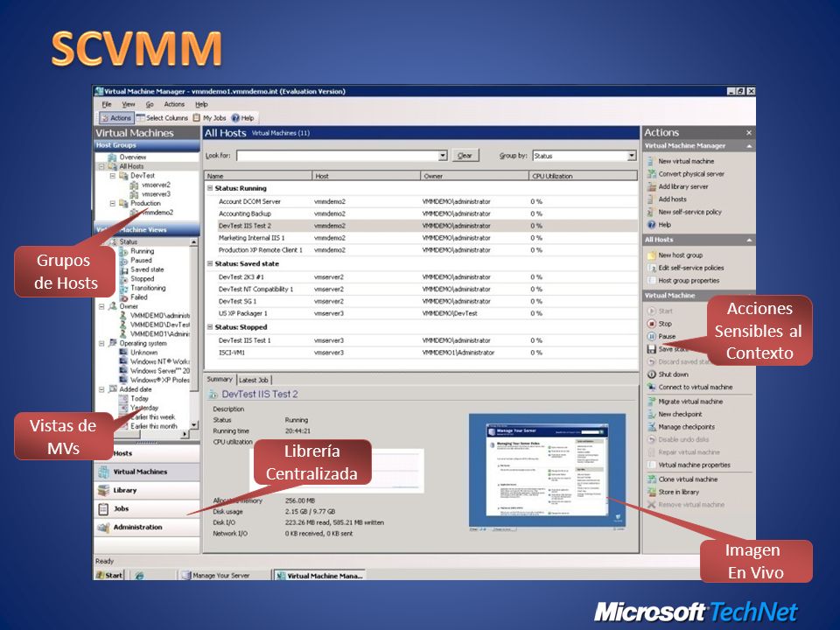Viewport: 840px width, 630px height.
Task: Select the ISCI-VM1 row
Action: [x=421, y=353]
